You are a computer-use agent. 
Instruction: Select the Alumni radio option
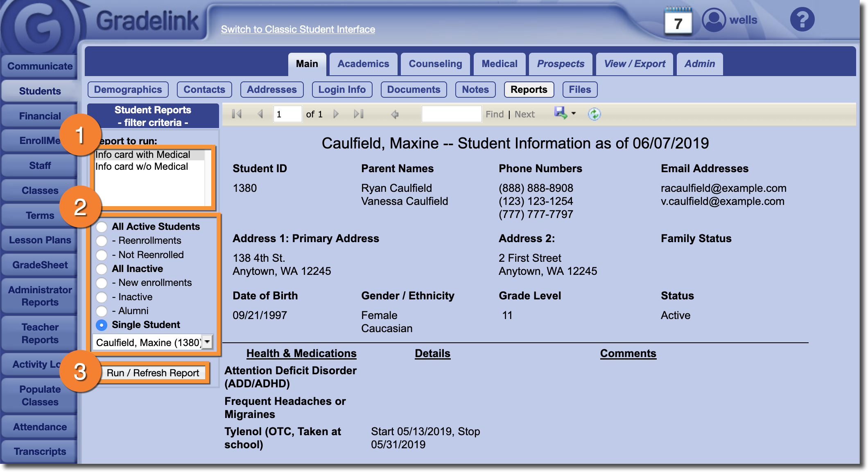click(x=102, y=311)
